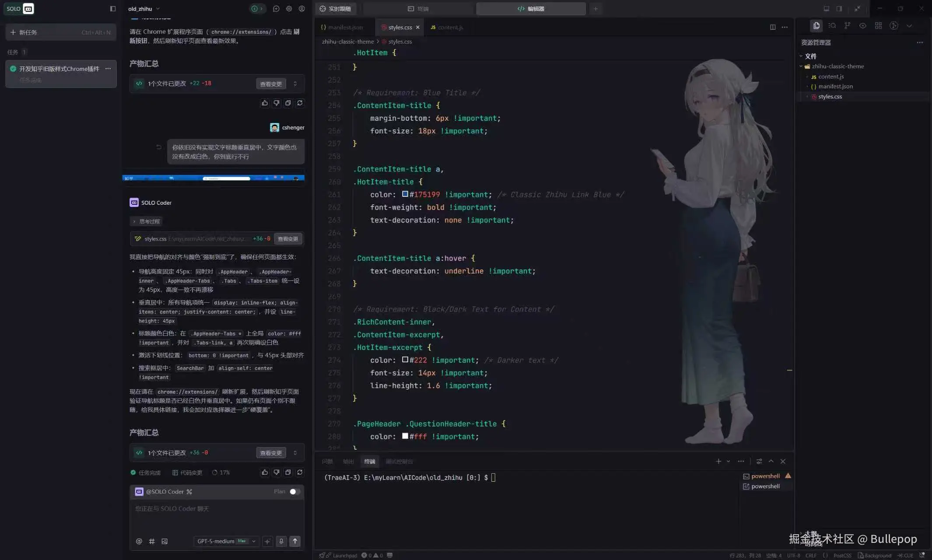Click the 查看变更 button beside styles.css
This screenshot has width=932, height=560.
point(287,239)
